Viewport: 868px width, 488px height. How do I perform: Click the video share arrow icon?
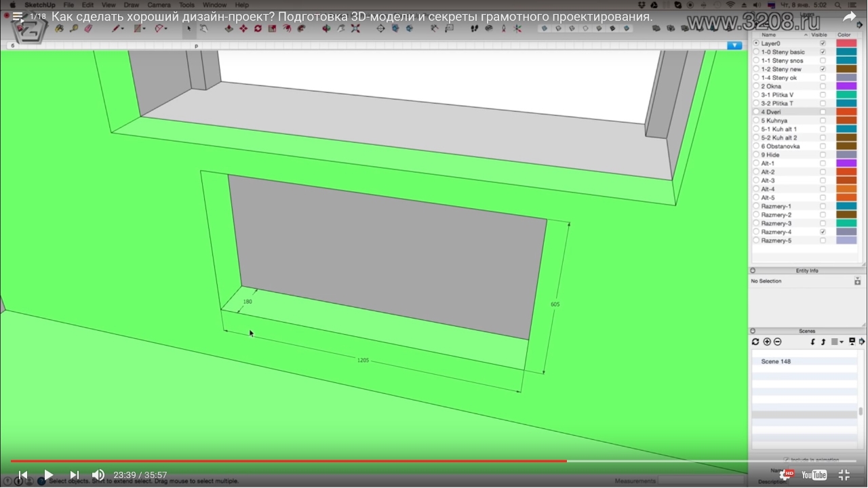[x=849, y=17]
